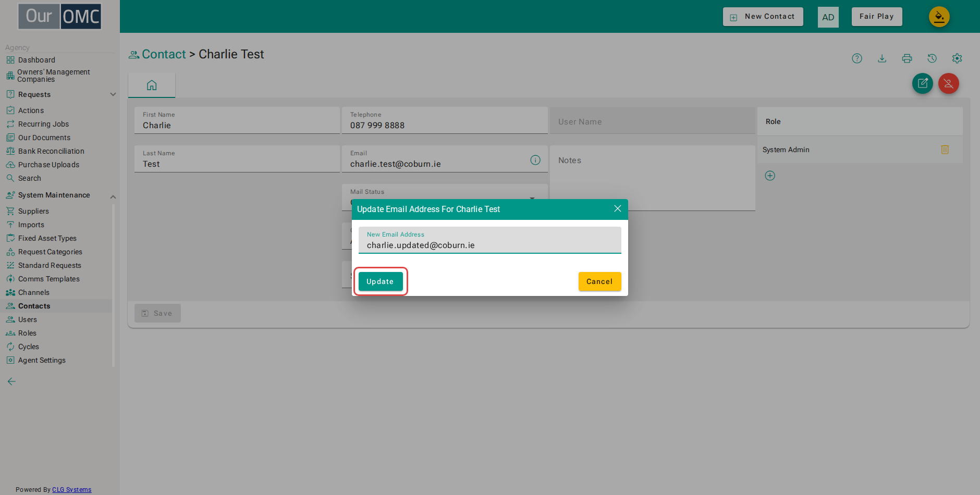Click the AD user avatar

(x=828, y=17)
